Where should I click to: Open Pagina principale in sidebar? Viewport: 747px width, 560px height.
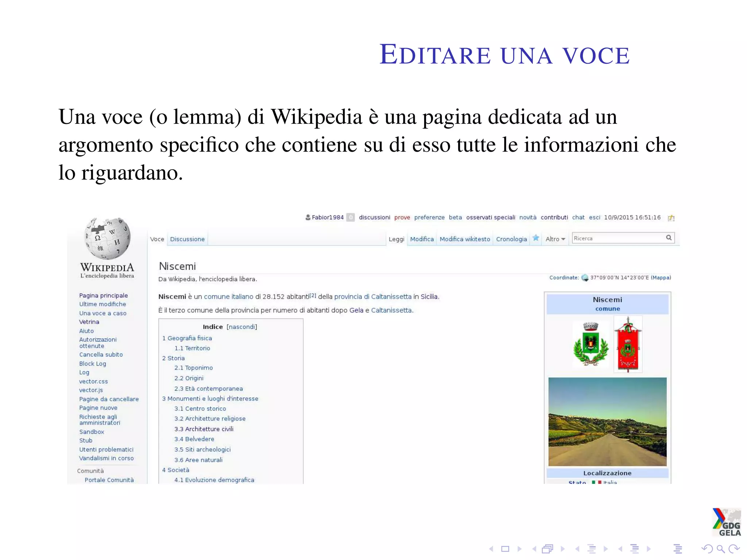104,296
